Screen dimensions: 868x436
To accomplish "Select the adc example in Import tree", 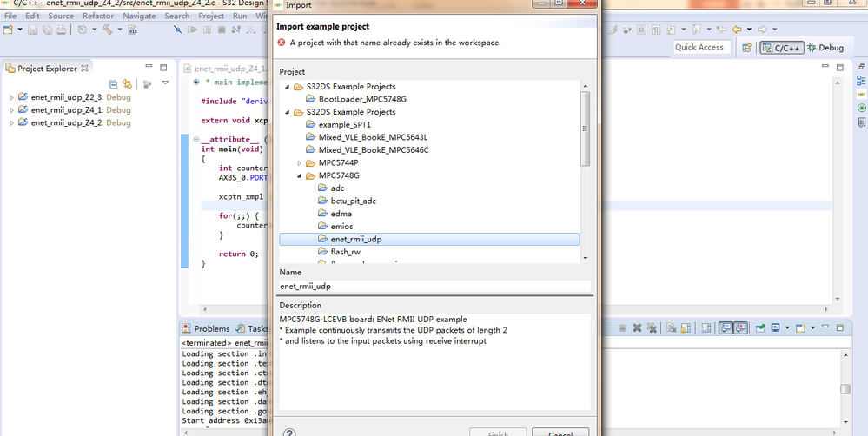I will coord(337,188).
